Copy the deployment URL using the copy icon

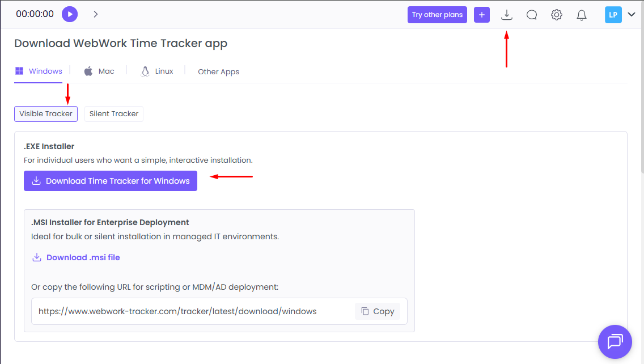377,311
